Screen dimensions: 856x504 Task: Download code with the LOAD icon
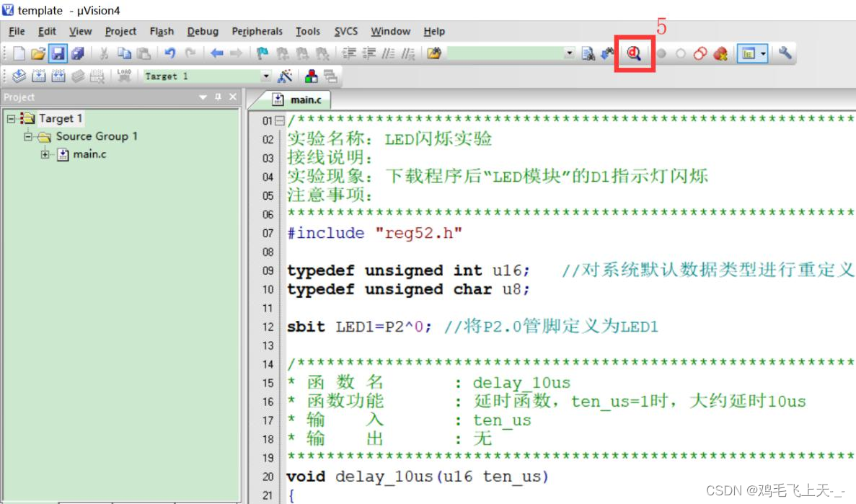(124, 76)
